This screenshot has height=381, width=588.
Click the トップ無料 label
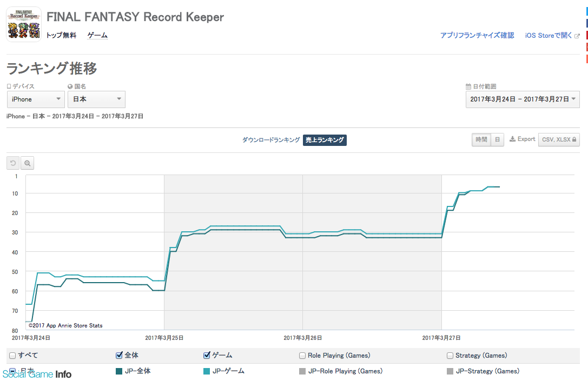coord(61,35)
